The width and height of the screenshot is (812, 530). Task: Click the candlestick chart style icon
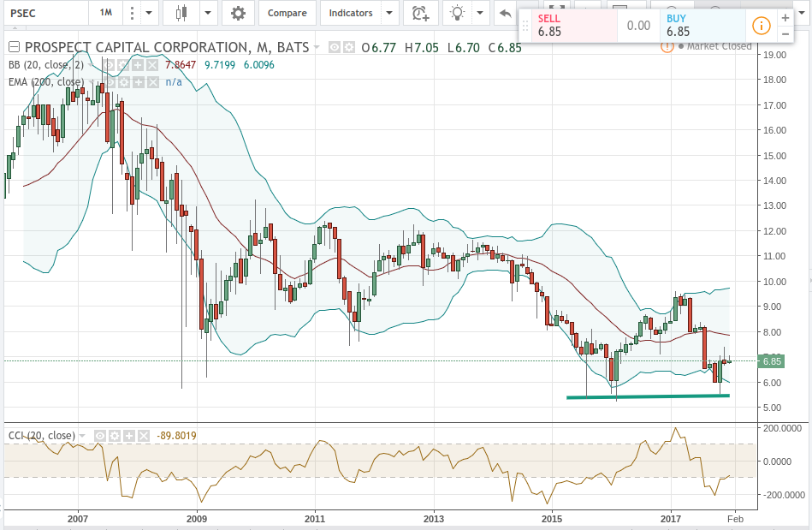pos(181,13)
